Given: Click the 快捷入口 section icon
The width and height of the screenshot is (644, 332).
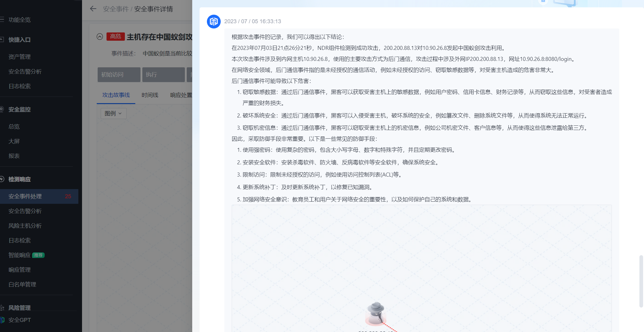Looking at the screenshot, I should (x=2, y=39).
